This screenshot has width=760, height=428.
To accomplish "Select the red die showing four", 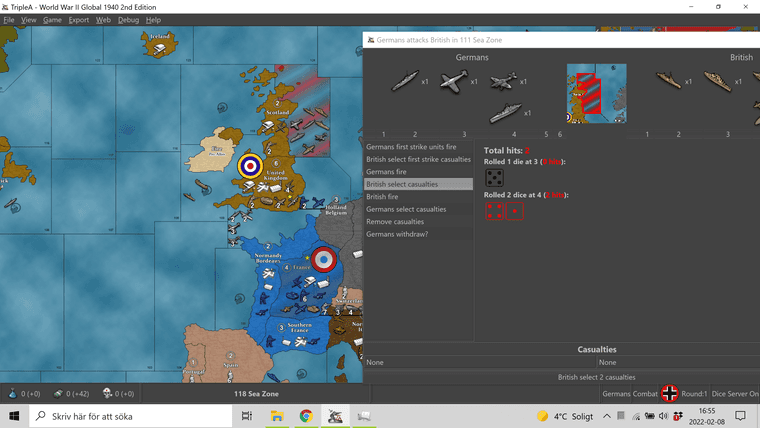I will click(x=494, y=211).
